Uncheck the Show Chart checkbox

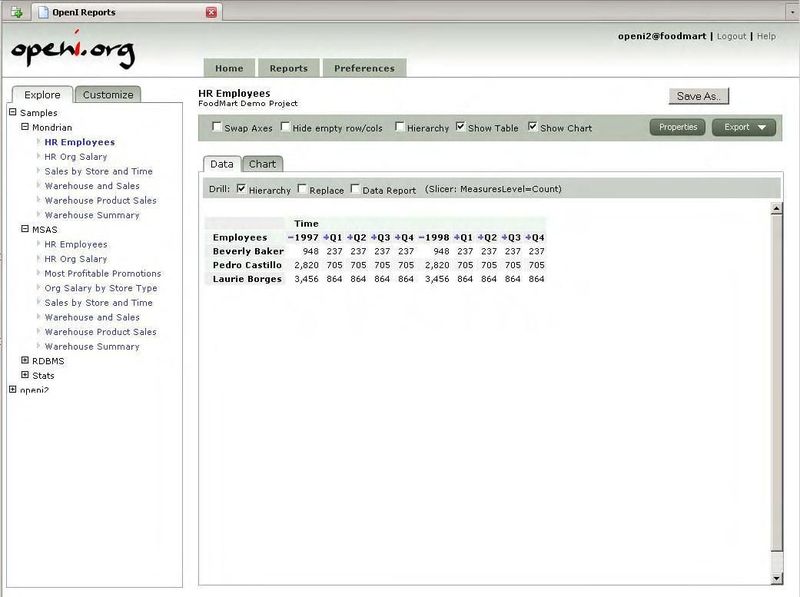pyautogui.click(x=533, y=128)
